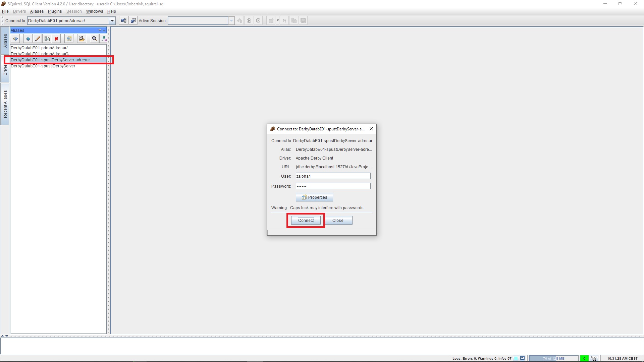Expand the Connect to dropdown selector

(112, 20)
